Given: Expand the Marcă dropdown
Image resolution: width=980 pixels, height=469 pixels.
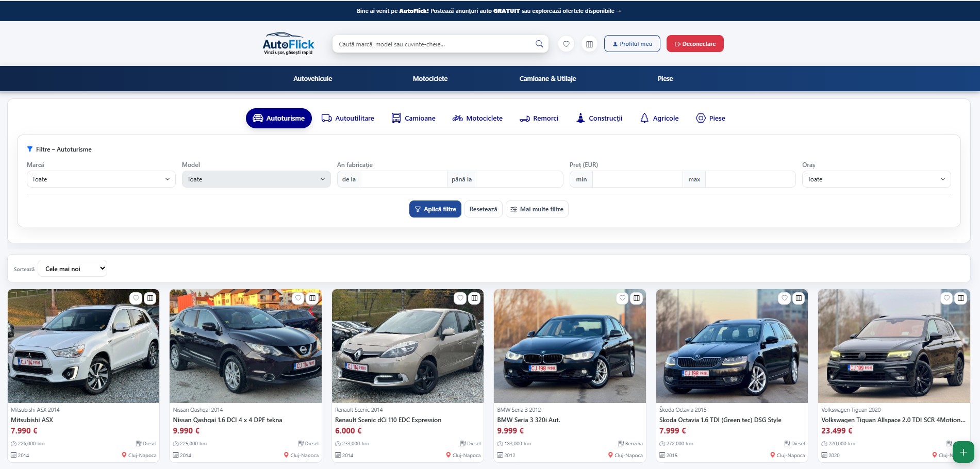Looking at the screenshot, I should click(101, 179).
